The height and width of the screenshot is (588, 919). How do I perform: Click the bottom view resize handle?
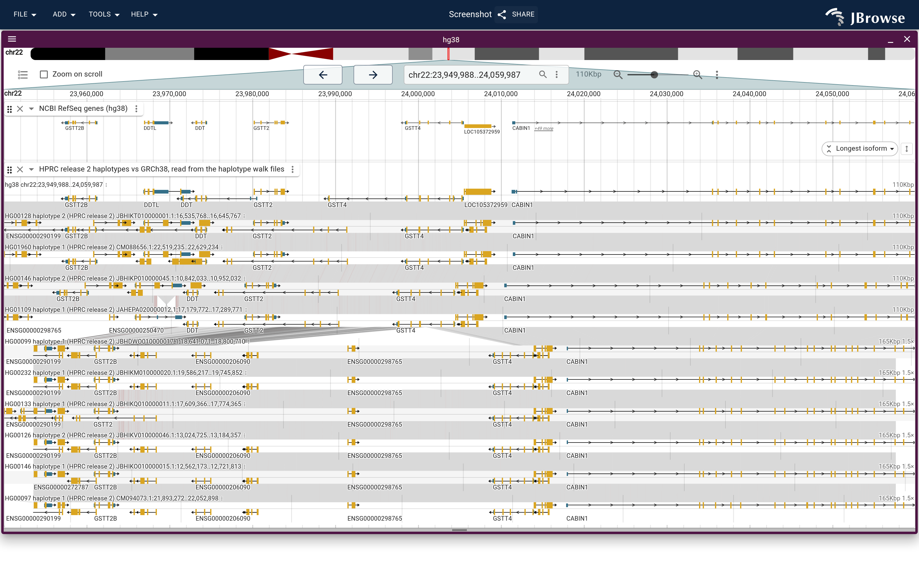click(459, 530)
